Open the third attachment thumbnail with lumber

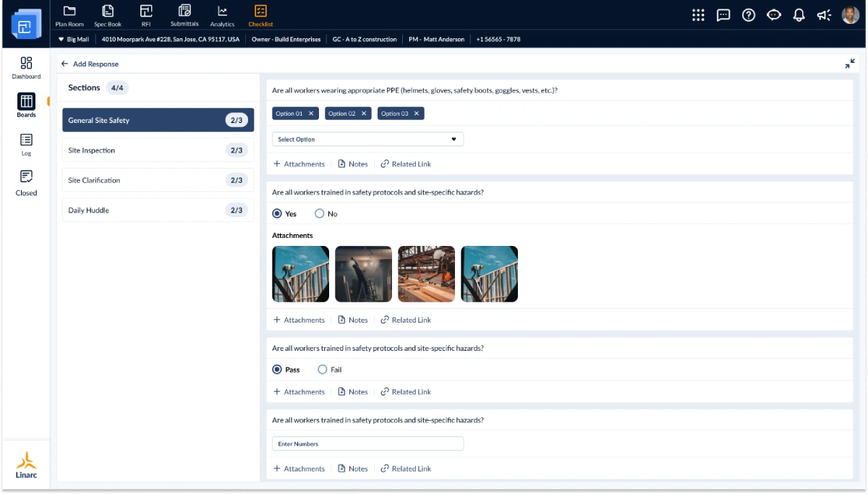pyautogui.click(x=426, y=273)
